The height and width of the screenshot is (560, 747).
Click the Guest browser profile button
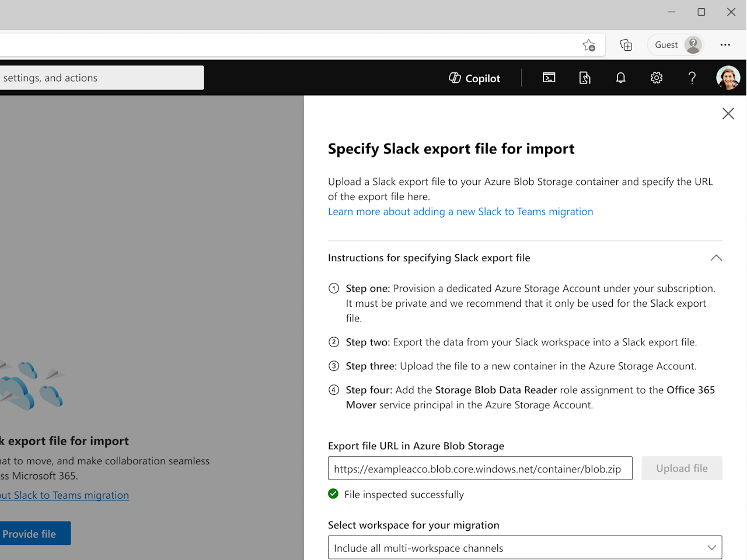(676, 45)
